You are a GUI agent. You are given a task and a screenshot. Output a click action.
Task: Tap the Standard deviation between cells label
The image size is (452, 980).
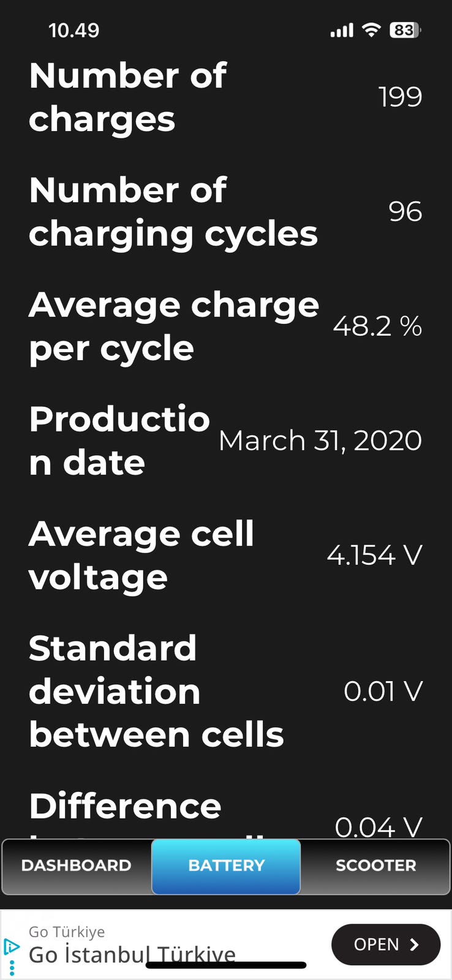pyautogui.click(x=156, y=691)
